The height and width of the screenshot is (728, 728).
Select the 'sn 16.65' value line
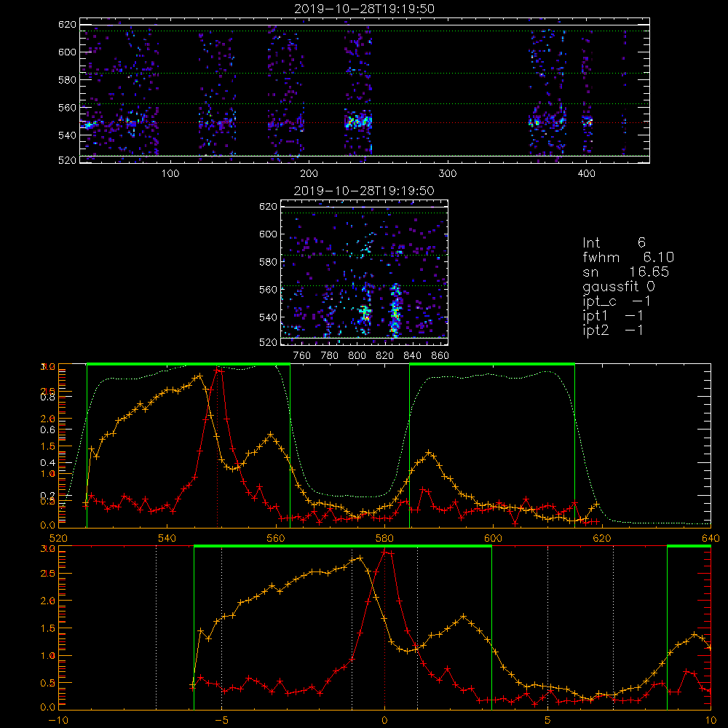(x=626, y=272)
